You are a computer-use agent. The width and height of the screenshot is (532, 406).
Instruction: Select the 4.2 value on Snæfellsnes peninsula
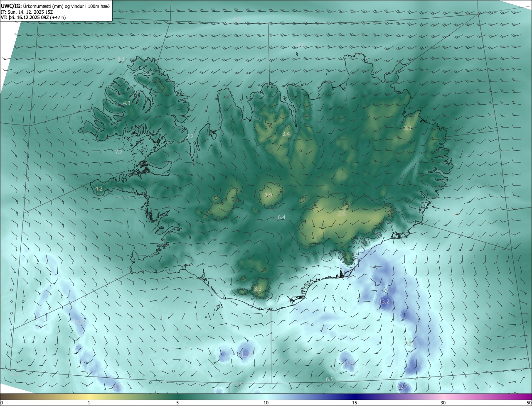[x=99, y=188]
